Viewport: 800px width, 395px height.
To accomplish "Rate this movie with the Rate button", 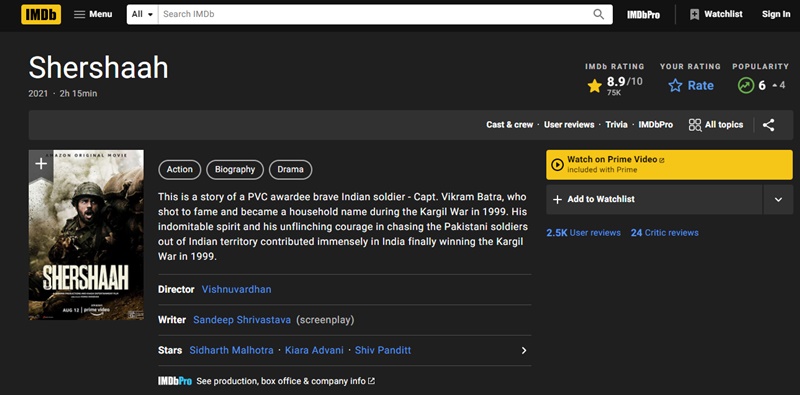I will [691, 85].
